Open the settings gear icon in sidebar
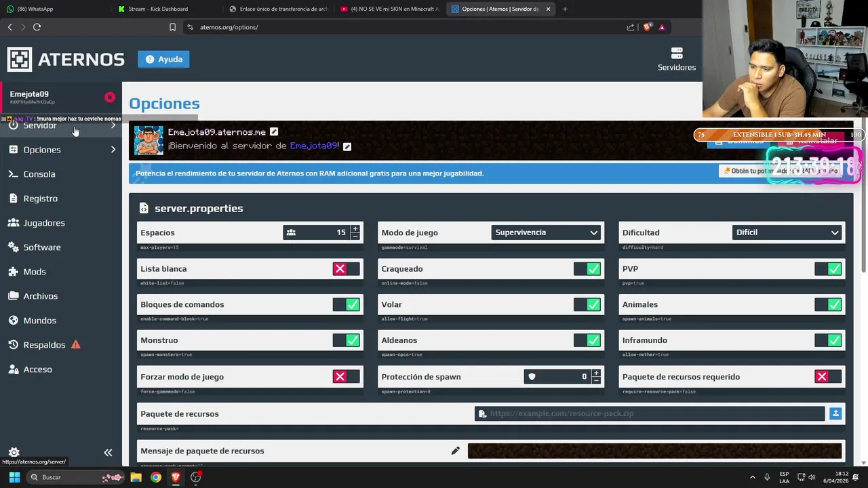The width and height of the screenshot is (868, 488). [14, 452]
